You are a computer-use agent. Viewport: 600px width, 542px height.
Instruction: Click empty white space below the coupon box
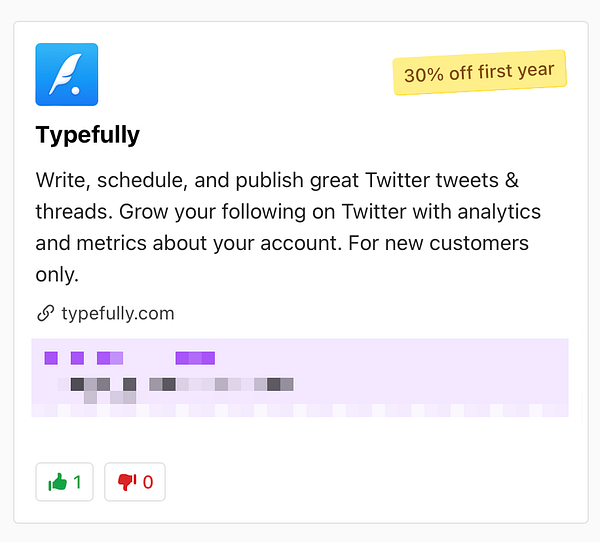[x=300, y=439]
